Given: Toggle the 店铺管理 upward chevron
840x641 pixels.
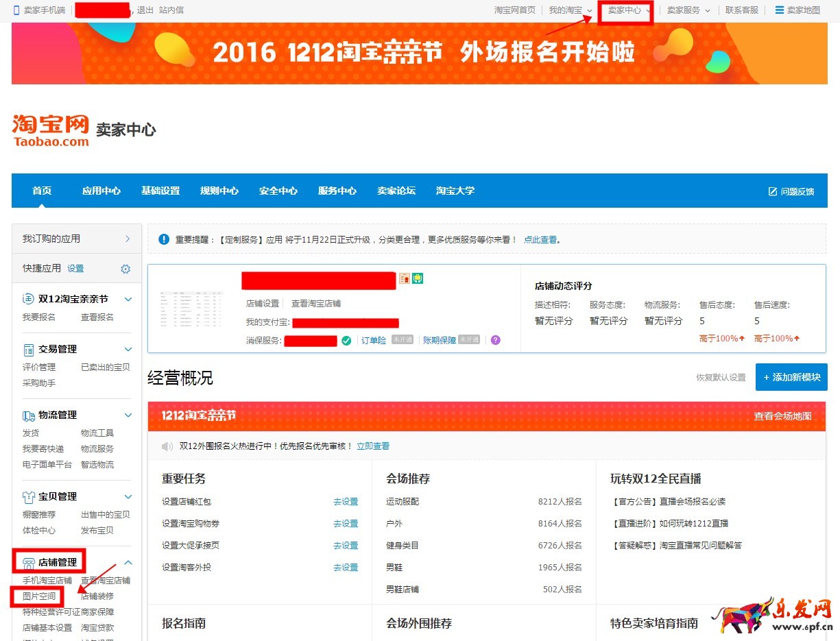Looking at the screenshot, I should [128, 563].
